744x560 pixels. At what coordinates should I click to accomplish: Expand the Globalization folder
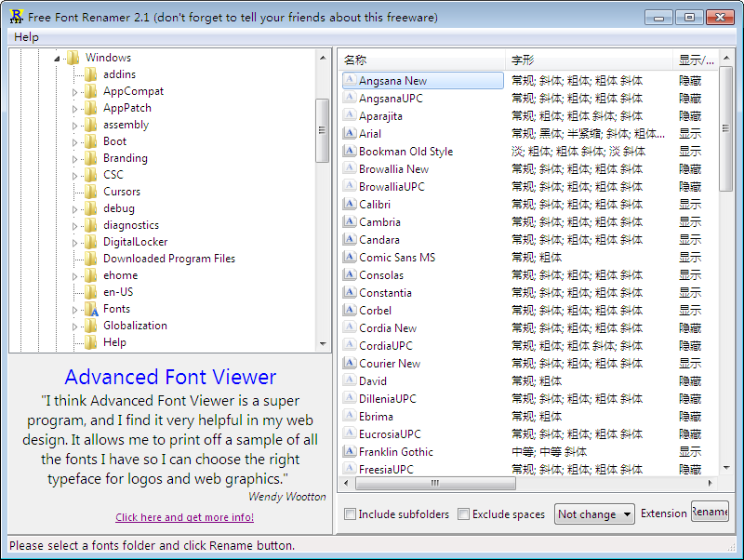coord(74,327)
